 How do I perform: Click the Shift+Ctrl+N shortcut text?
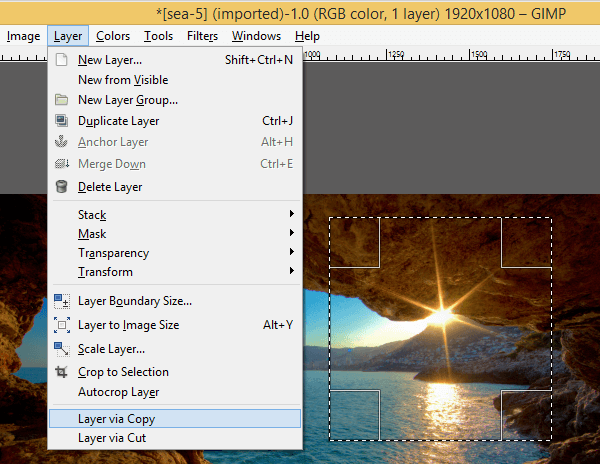coord(259,60)
